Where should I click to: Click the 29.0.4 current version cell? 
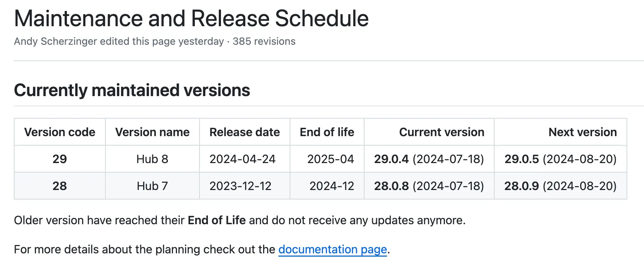(x=429, y=159)
